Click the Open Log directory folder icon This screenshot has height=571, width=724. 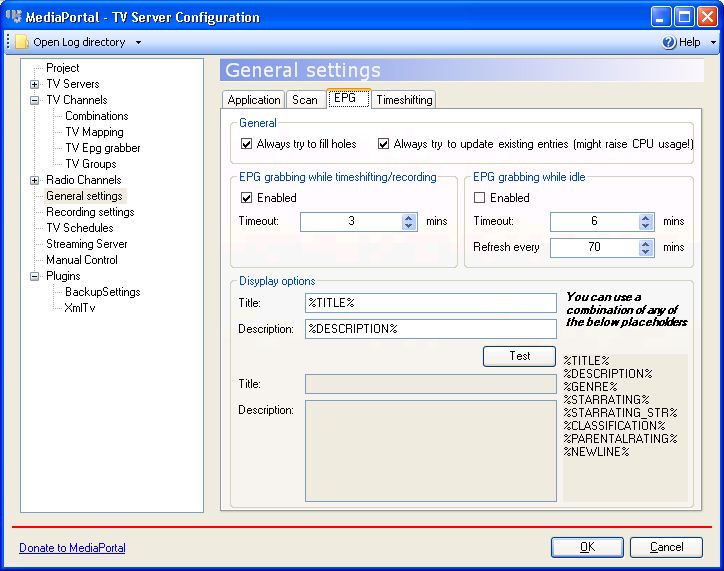coord(21,42)
